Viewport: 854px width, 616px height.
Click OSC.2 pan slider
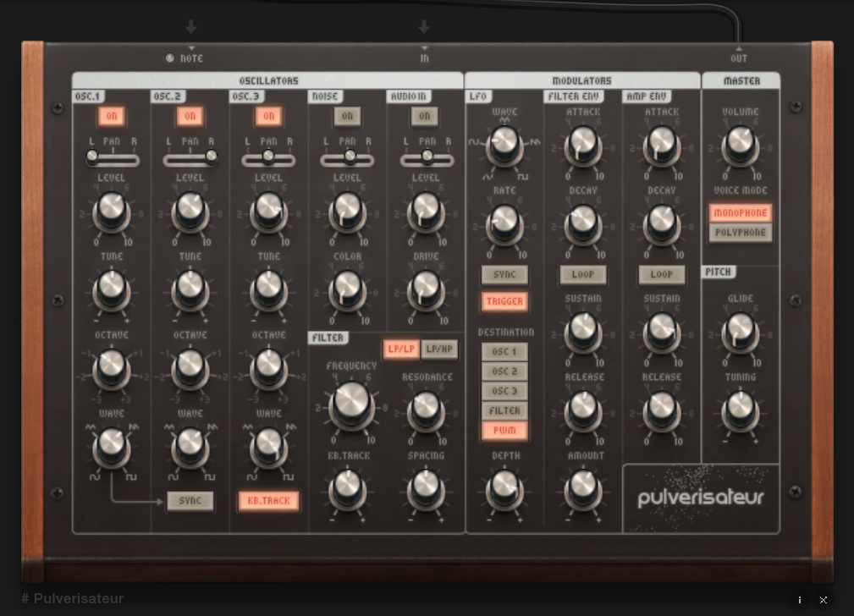pos(190,160)
